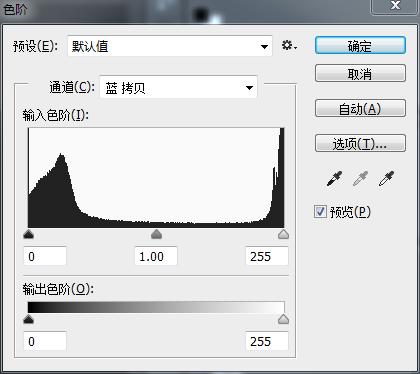
Task: Click the 通道(C): label
Action: pos(72,88)
